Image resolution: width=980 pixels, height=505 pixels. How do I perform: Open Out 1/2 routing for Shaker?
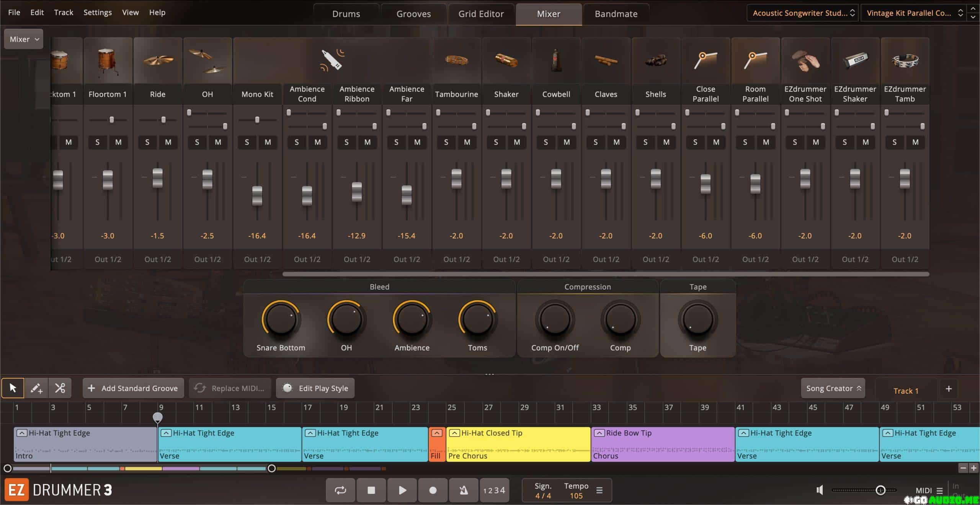(x=506, y=259)
